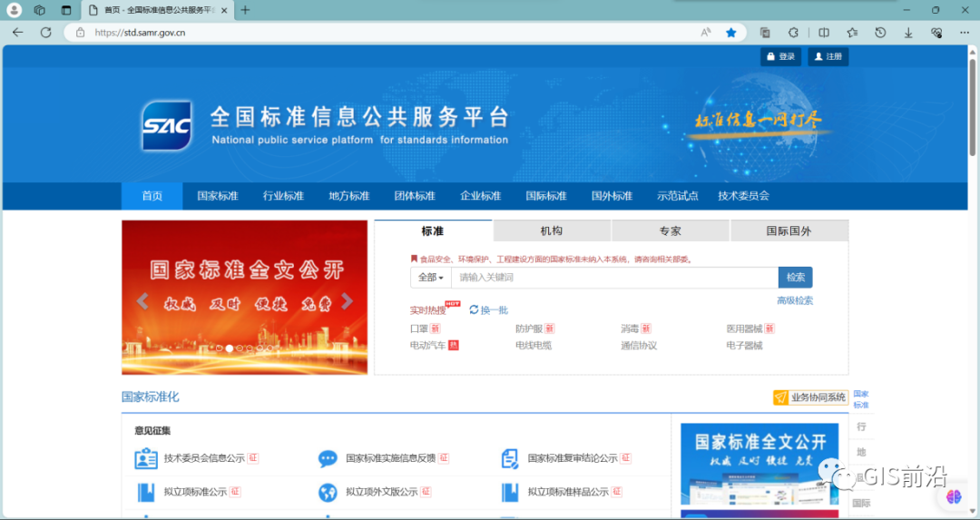This screenshot has height=520, width=980.
Task: Click the 国家标准全文公开 red banner
Action: 244,298
